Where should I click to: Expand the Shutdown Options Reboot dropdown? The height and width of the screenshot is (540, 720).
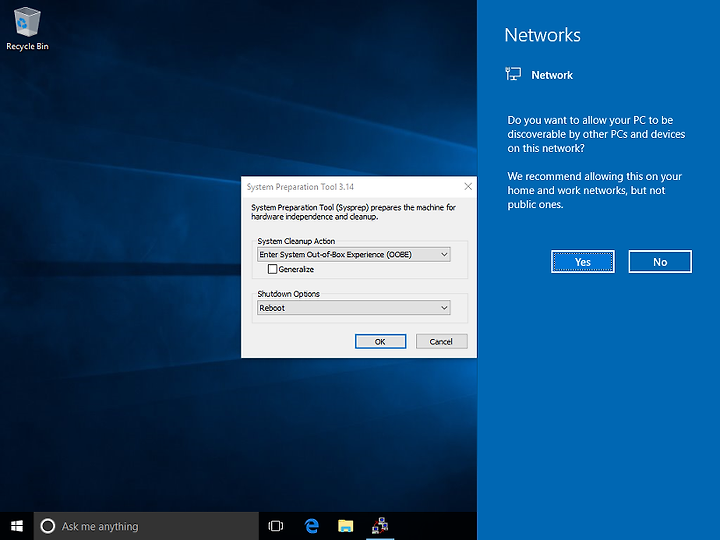point(354,308)
